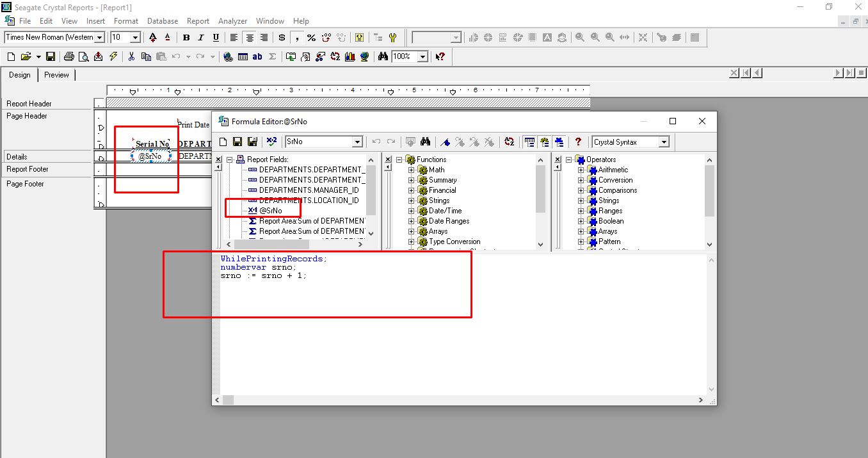Click the Refresh Data lightning bolt icon
This screenshot has width=868, height=458.
coord(112,56)
